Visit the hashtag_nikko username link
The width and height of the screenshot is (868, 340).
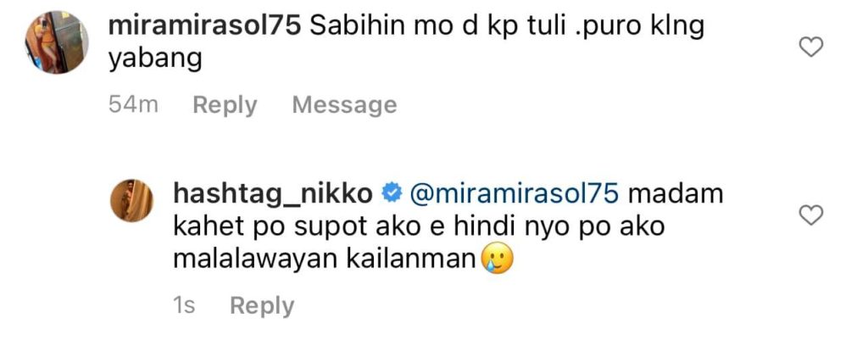point(273,195)
